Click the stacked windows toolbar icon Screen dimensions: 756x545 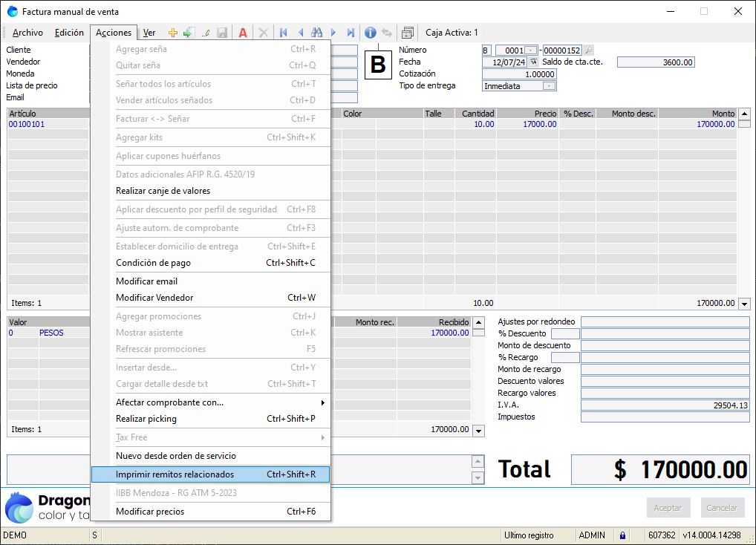tap(408, 33)
